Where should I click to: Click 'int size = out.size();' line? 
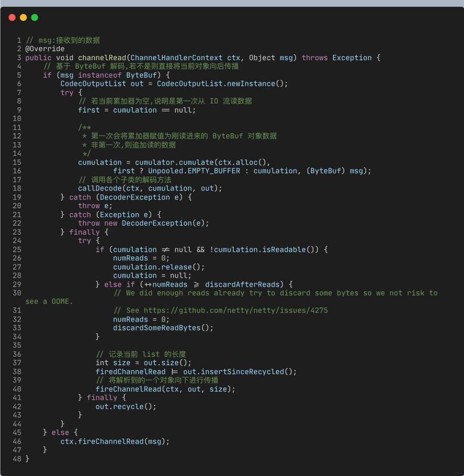tap(143, 363)
